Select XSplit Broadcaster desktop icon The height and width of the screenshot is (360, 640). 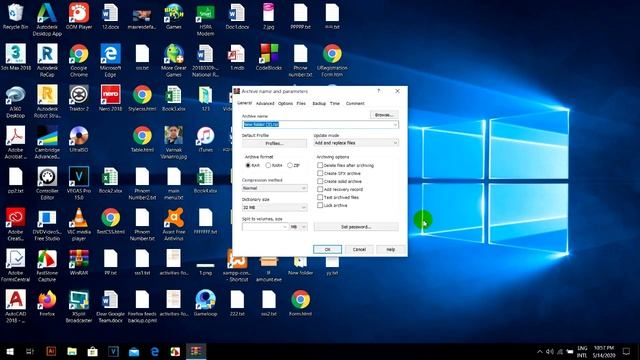(79, 306)
